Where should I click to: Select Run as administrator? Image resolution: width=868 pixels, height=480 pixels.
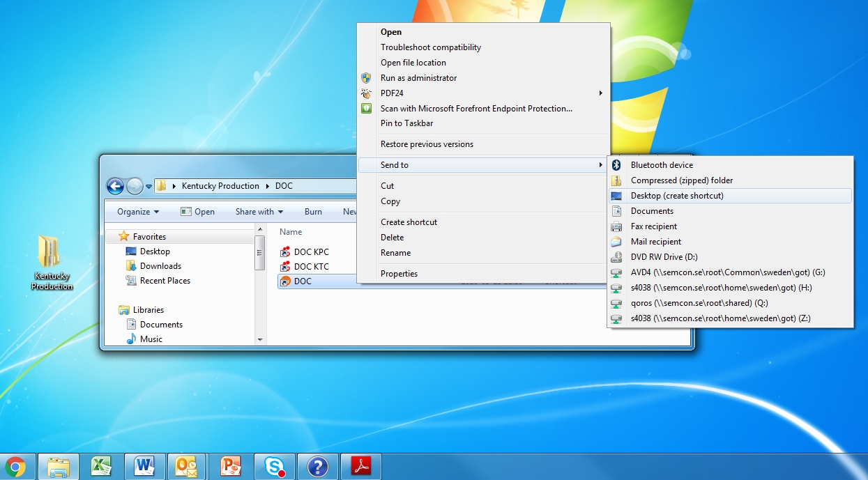pos(418,78)
